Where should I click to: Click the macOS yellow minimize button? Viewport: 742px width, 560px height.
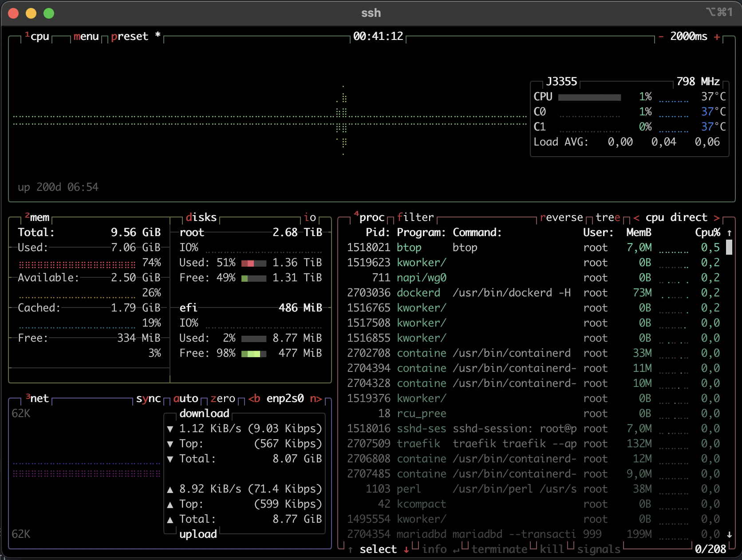click(x=31, y=13)
